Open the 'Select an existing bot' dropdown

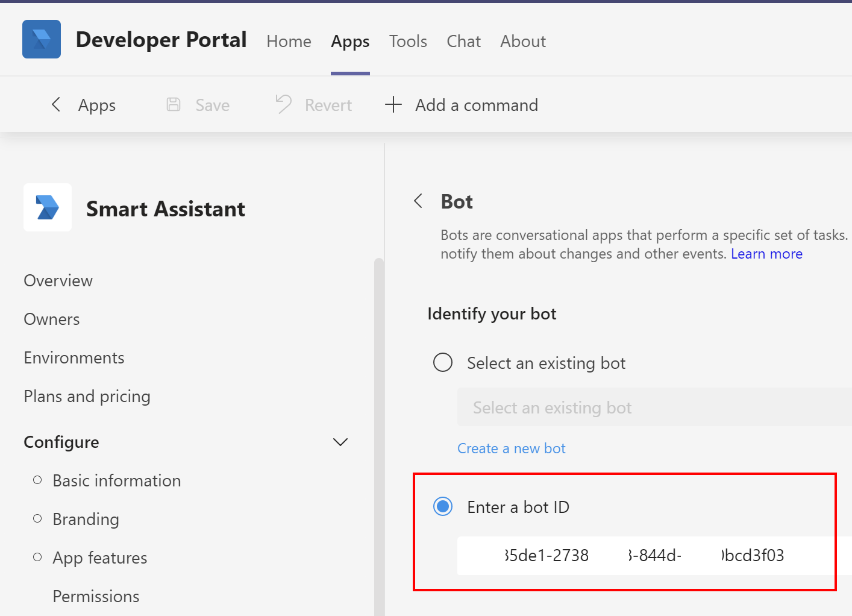pyautogui.click(x=654, y=407)
